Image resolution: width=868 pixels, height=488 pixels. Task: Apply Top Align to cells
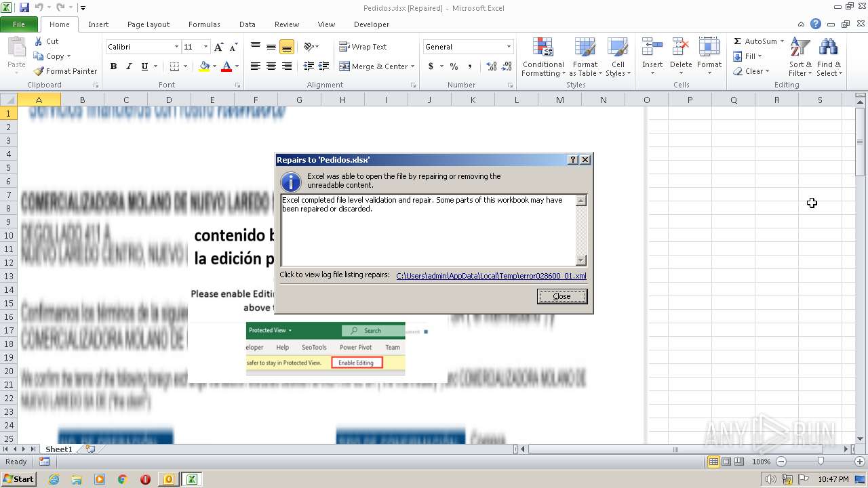coord(256,47)
